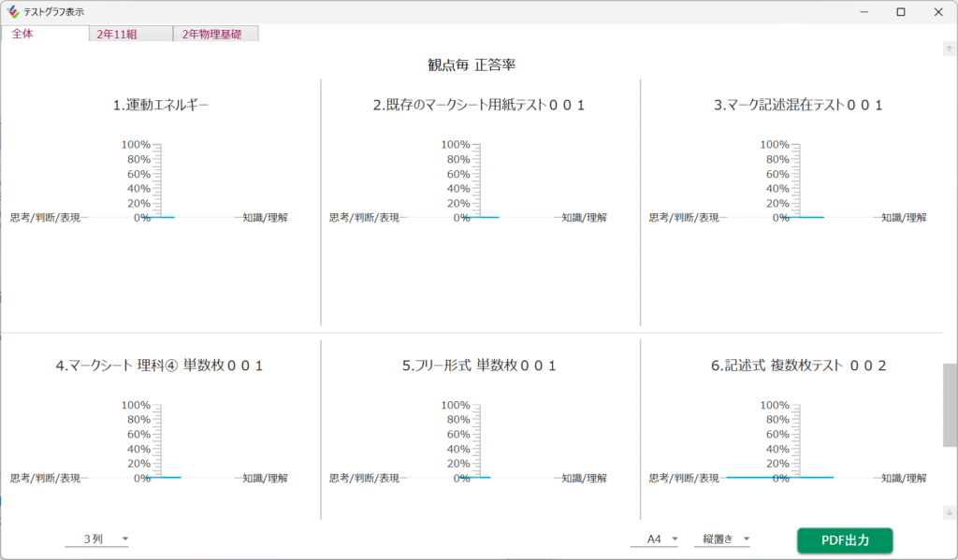Click chart title 2.既存のマークシート用紙テスト００１
Screen dimensions: 958x560
point(479,105)
